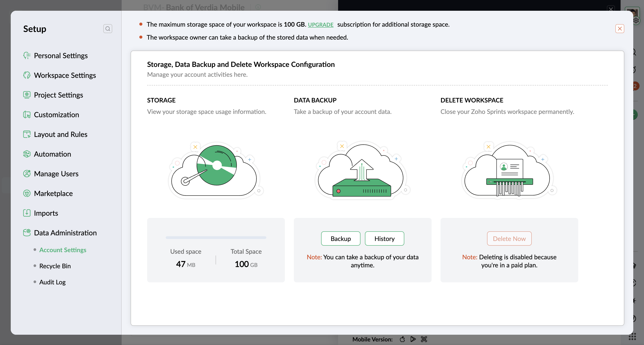Open the apps grid icon at bottom right
Screen dimensions: 644x345
(x=632, y=337)
